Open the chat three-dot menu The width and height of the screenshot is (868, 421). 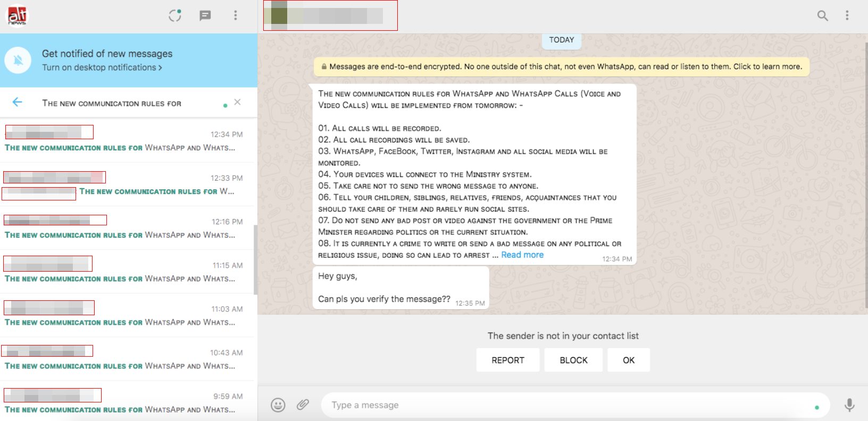[847, 15]
